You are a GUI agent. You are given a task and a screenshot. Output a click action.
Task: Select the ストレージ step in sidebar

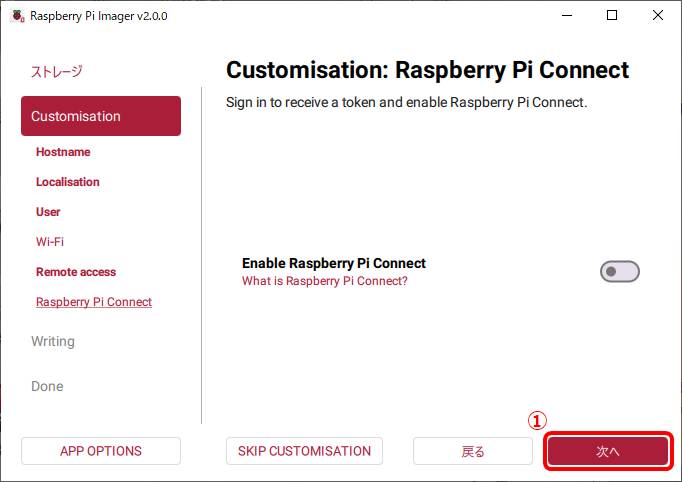(x=57, y=72)
